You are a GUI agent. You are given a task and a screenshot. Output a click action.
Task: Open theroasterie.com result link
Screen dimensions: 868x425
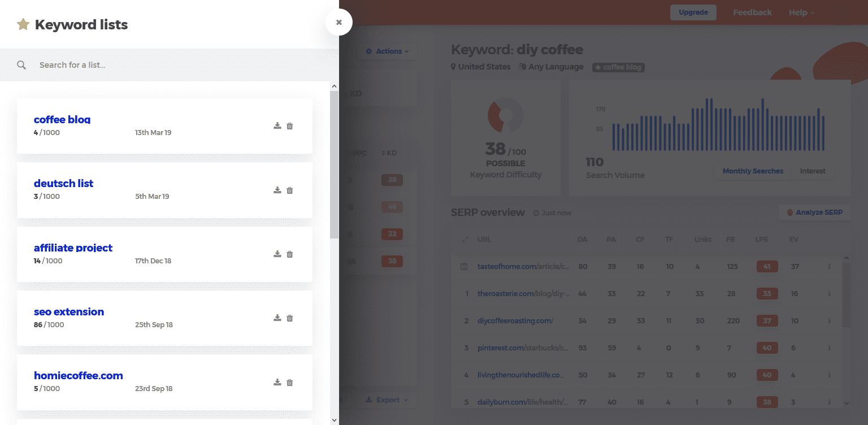[523, 293]
